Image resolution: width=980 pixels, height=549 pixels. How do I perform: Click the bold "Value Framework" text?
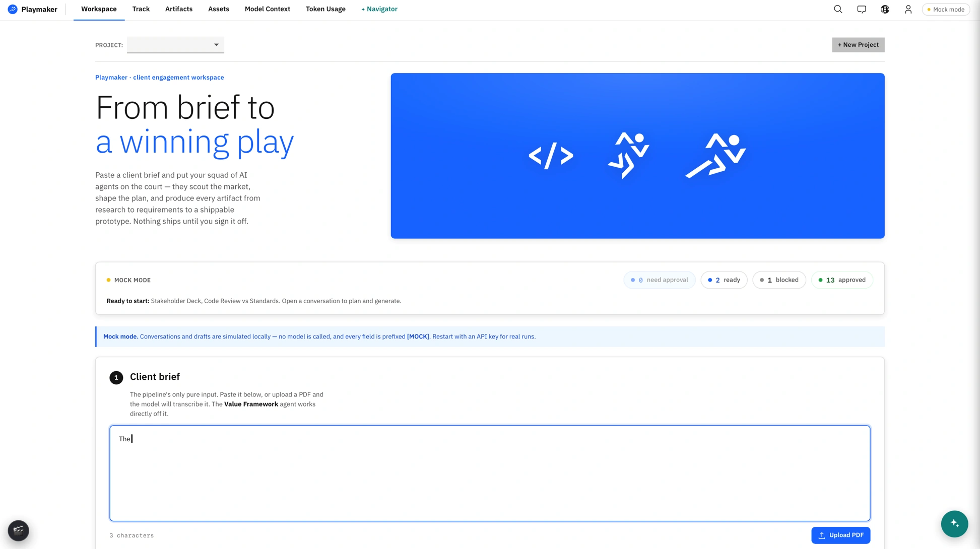pyautogui.click(x=251, y=404)
